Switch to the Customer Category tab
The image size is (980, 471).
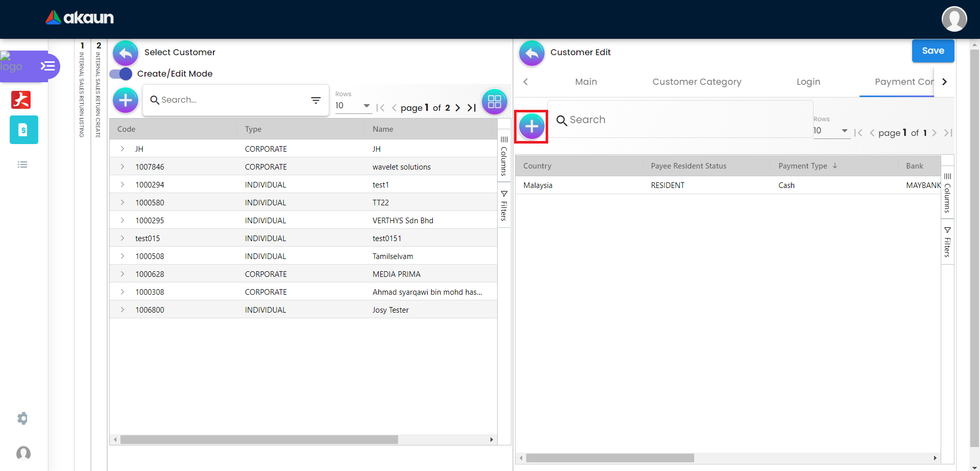696,82
